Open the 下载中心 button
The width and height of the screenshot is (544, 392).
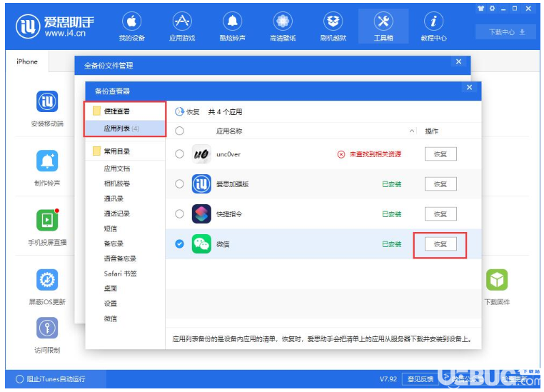[x=506, y=32]
